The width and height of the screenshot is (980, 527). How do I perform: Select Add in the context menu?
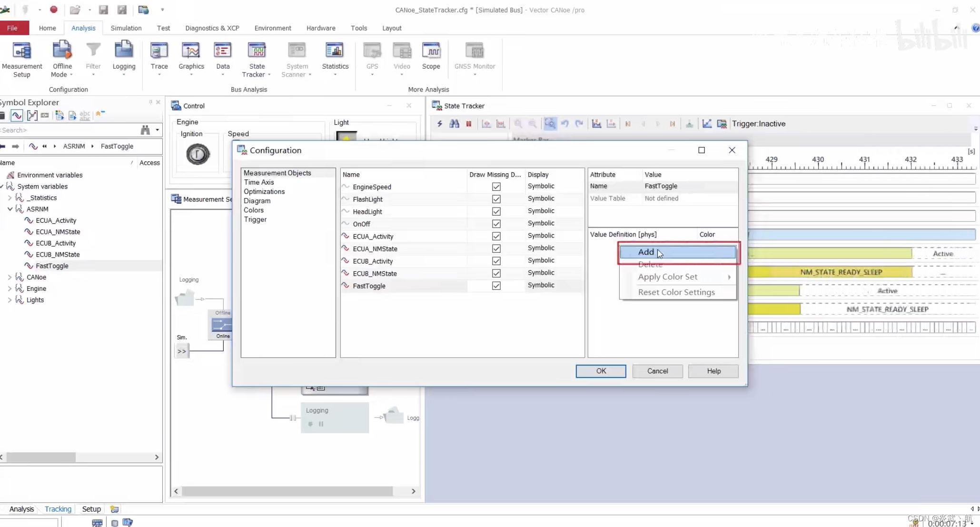646,252
